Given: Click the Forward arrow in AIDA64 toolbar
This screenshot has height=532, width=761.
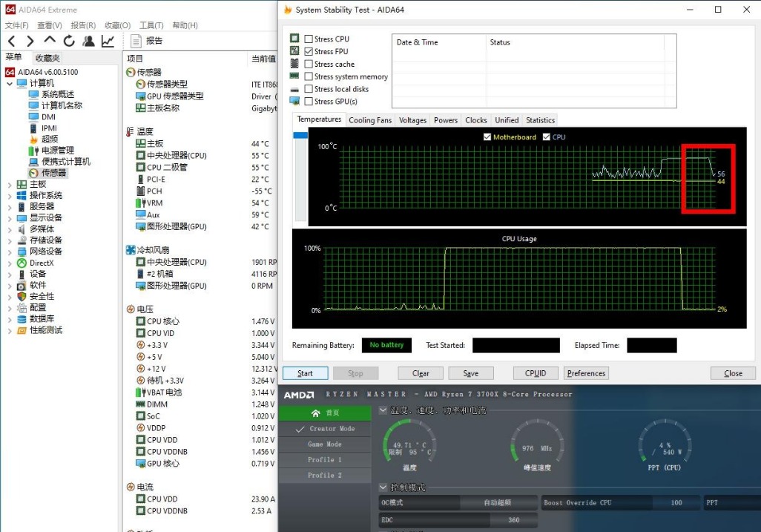Looking at the screenshot, I should coord(30,42).
